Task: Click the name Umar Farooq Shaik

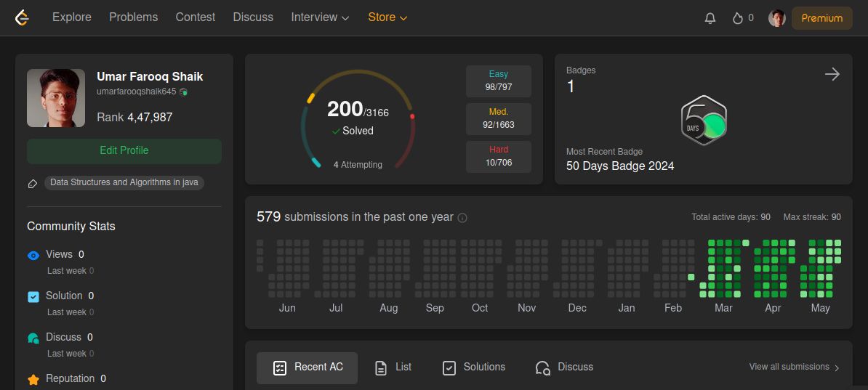Action: click(150, 77)
